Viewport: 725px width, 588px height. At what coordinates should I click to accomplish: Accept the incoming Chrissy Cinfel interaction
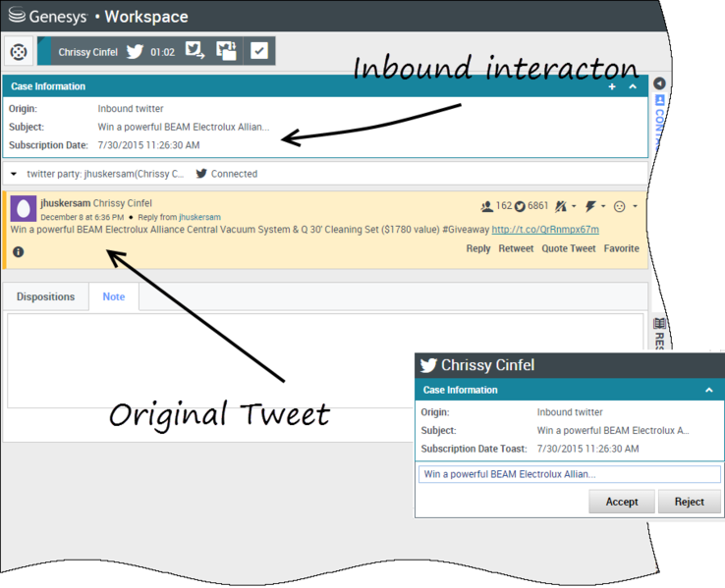tap(621, 502)
